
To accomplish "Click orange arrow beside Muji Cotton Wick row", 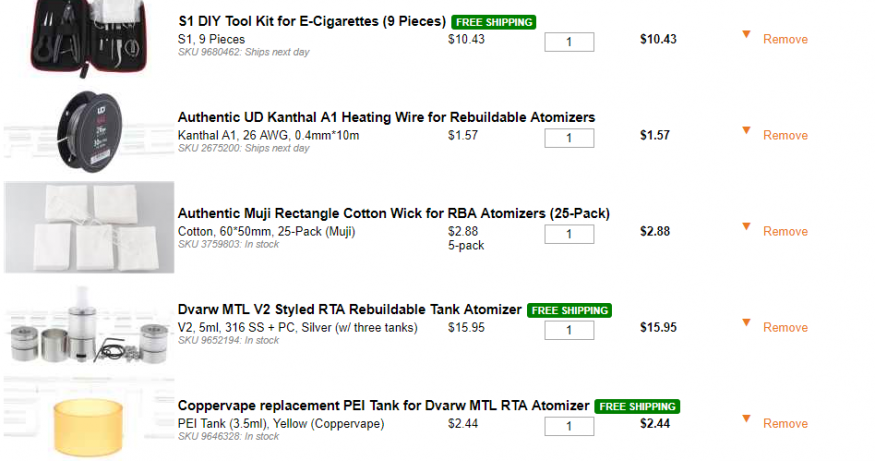I will pos(746,227).
